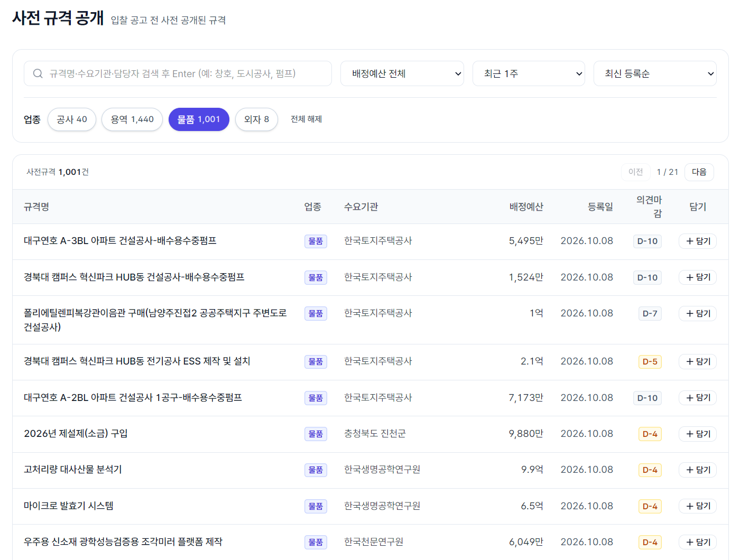Add 마이크로 발효기 시스템 with 담기
Image resolution: width=740 pixels, height=560 pixels.
click(x=698, y=506)
